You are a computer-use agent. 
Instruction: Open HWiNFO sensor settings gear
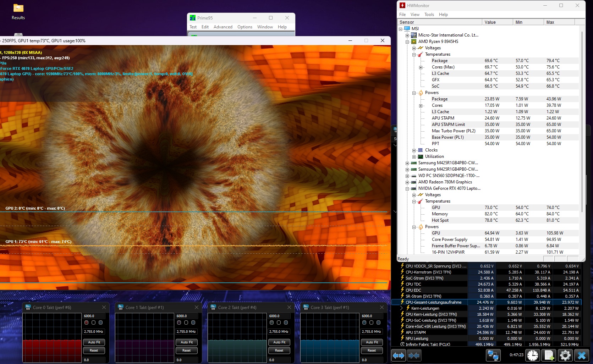coord(565,355)
